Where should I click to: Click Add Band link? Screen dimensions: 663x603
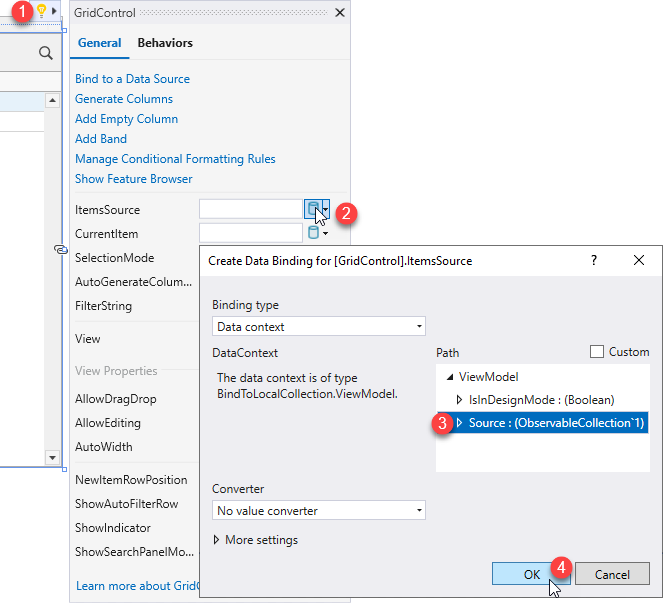tap(101, 139)
